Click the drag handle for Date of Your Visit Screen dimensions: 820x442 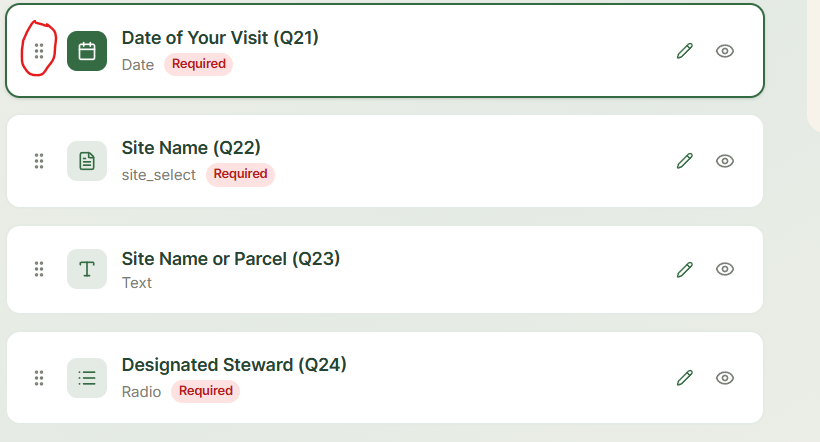tap(39, 51)
